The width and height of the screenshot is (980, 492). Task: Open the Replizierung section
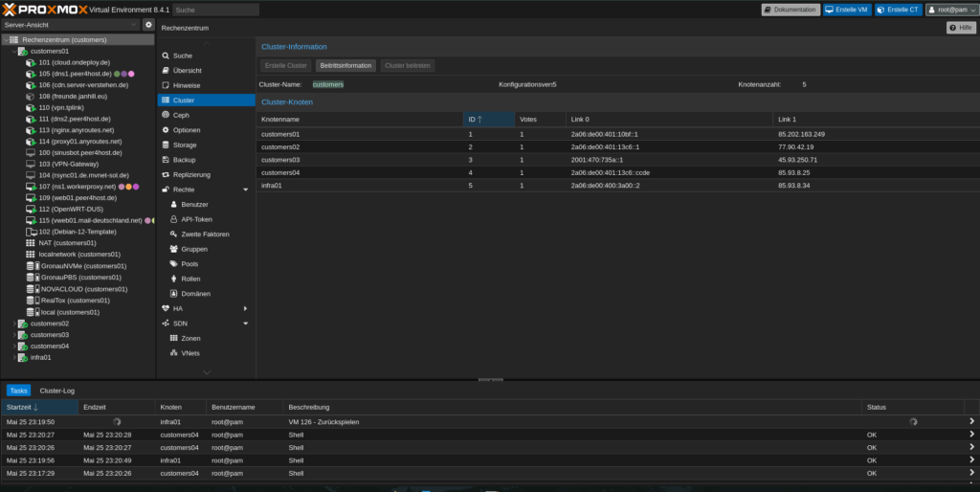[191, 174]
